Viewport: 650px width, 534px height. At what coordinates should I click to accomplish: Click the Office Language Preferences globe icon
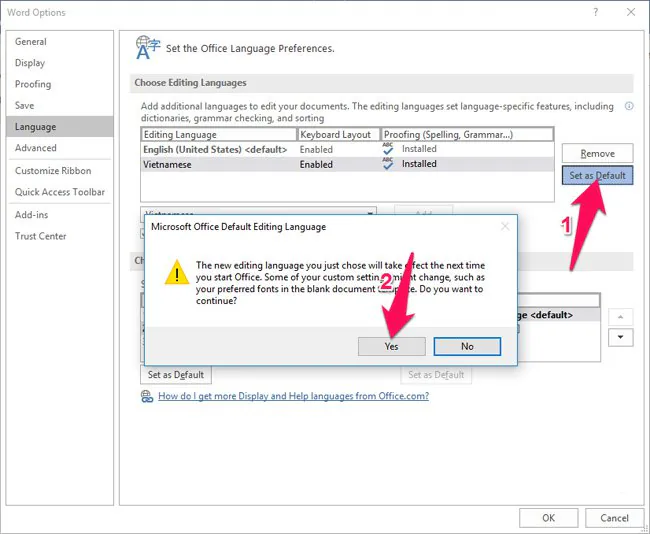(148, 47)
